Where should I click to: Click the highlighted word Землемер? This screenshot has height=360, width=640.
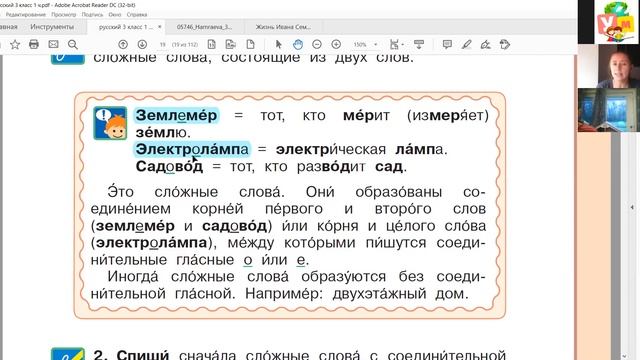point(177,116)
